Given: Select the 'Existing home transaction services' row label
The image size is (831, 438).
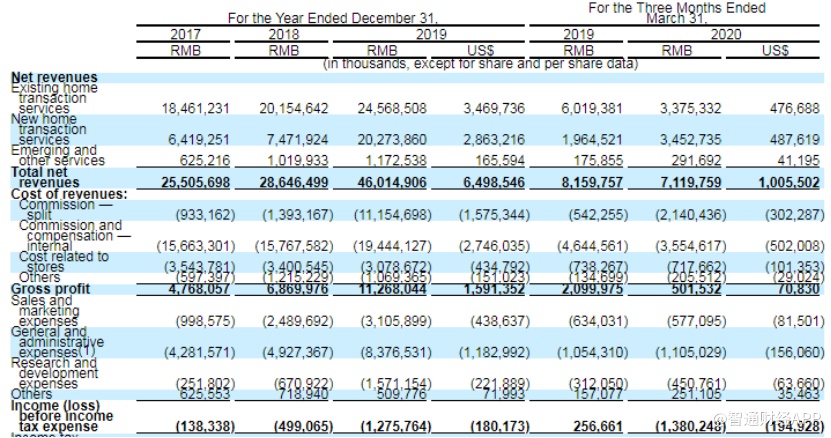Looking at the screenshot, I should (54, 98).
